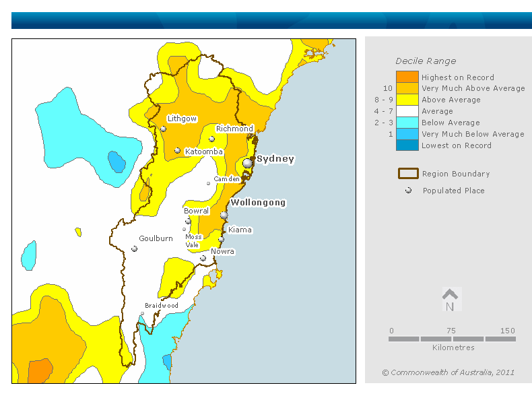The height and width of the screenshot is (400, 532).
Task: Select the Lithgow town marker
Action: [163, 129]
